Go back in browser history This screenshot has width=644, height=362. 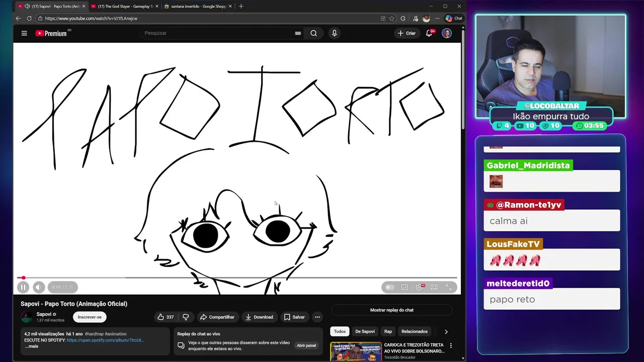[18, 19]
